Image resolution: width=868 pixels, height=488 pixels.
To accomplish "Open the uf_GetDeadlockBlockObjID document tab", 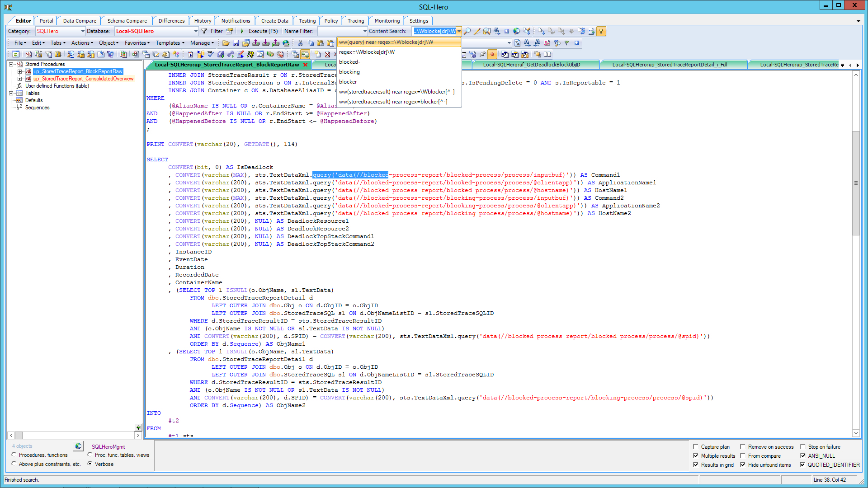I will click(x=531, y=65).
